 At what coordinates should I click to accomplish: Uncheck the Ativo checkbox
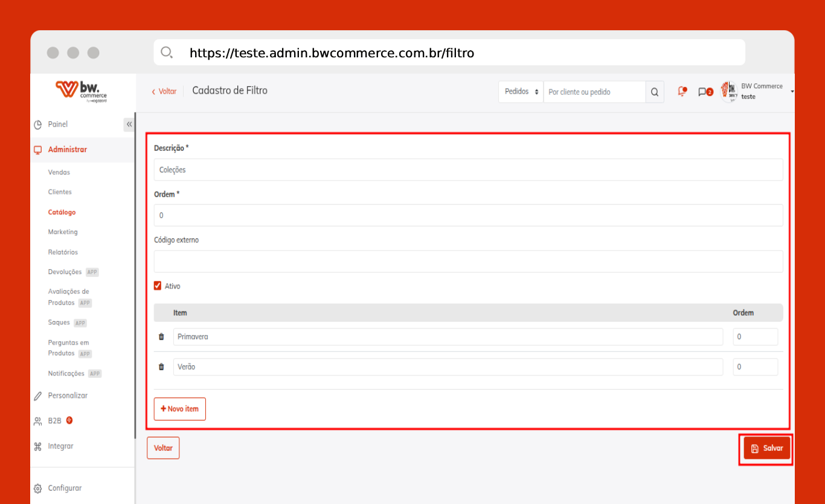pos(158,286)
